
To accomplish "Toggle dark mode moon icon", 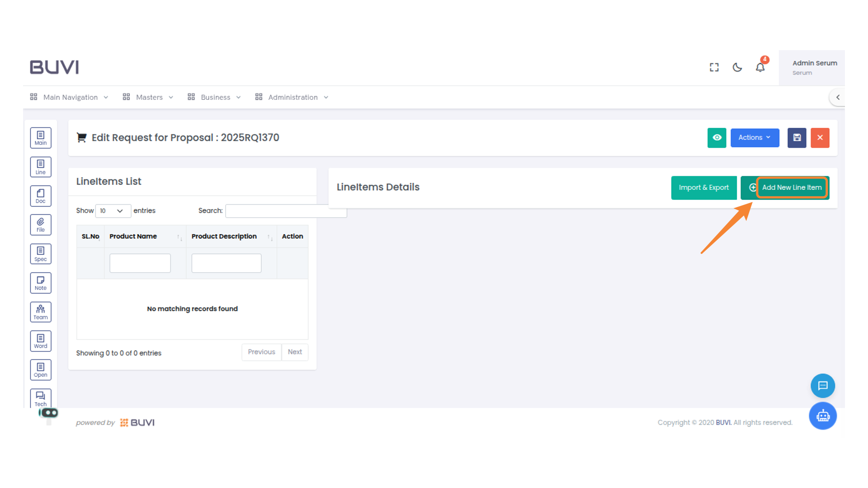I will click(737, 67).
